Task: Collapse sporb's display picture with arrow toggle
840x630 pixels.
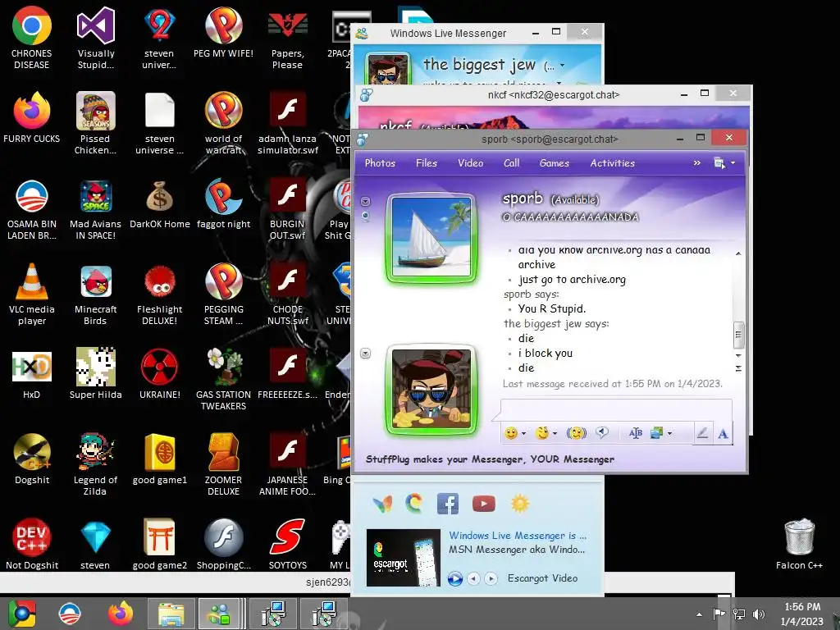Action: [365, 202]
